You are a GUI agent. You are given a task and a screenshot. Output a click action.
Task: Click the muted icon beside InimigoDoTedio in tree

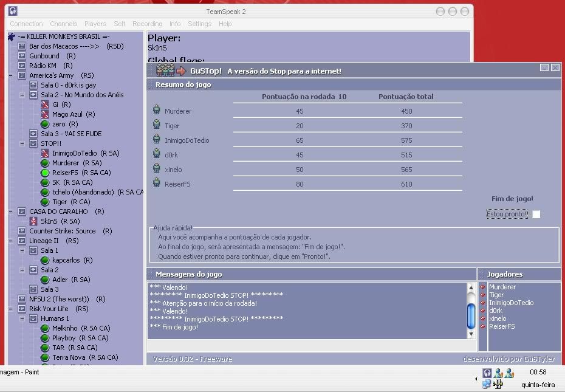45,153
